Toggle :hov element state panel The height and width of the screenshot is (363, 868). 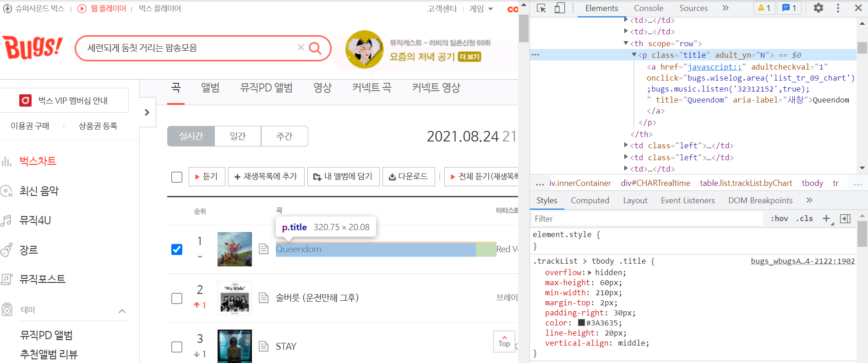779,219
